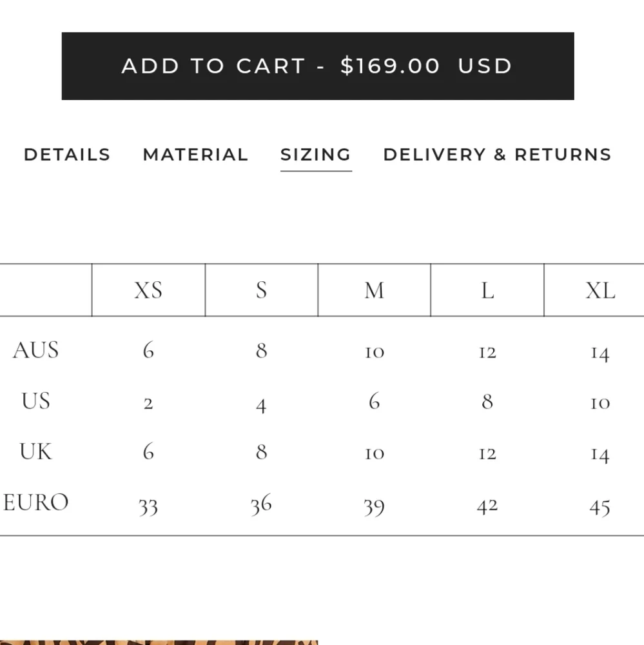Viewport: 644px width, 645px height.
Task: Click the L column header
Action: pos(487,290)
